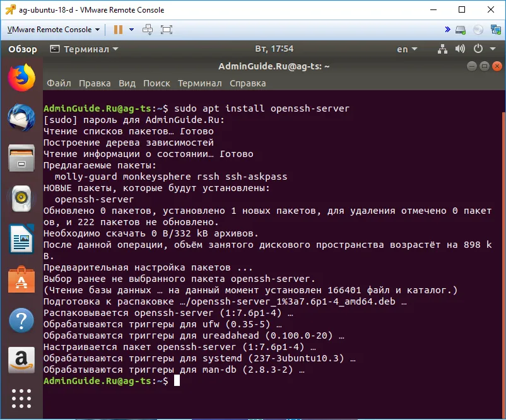Viewport: 506px width, 420px height.
Task: Click the wired network status icon
Action: (x=442, y=49)
